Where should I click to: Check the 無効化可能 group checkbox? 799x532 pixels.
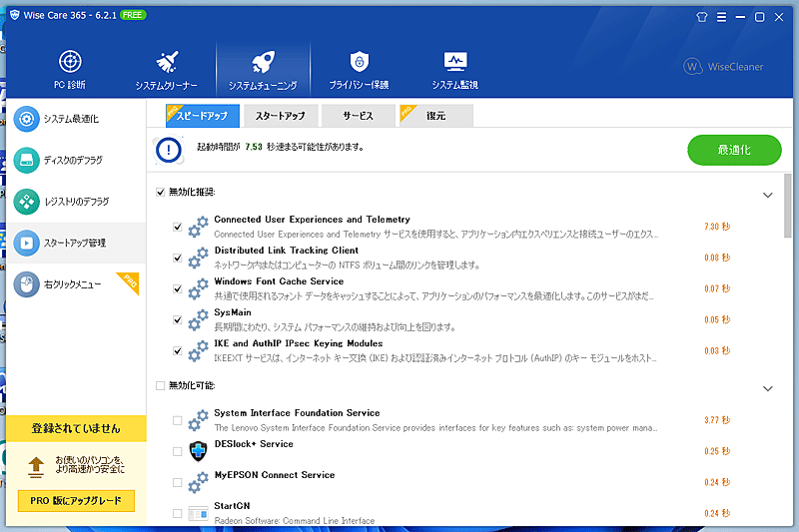[161, 385]
